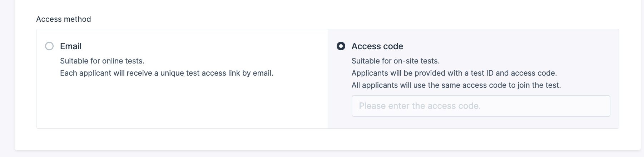Screen dimensions: 644x157
Task: Click the "Access code" option title text
Action: pyautogui.click(x=377, y=46)
